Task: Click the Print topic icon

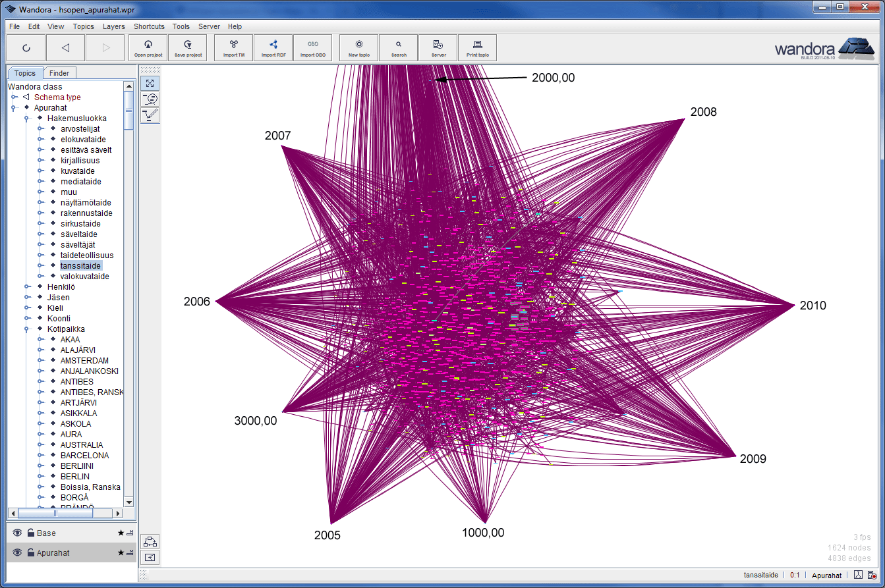Action: (x=477, y=47)
